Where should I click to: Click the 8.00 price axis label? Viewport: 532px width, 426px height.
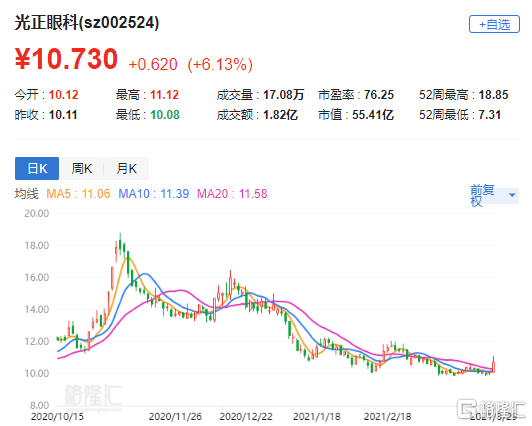pyautogui.click(x=39, y=405)
